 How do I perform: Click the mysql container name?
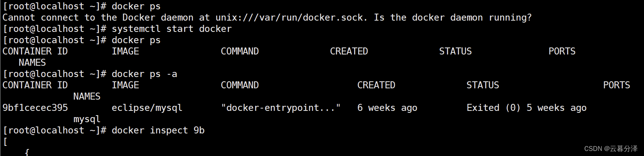pos(87,119)
